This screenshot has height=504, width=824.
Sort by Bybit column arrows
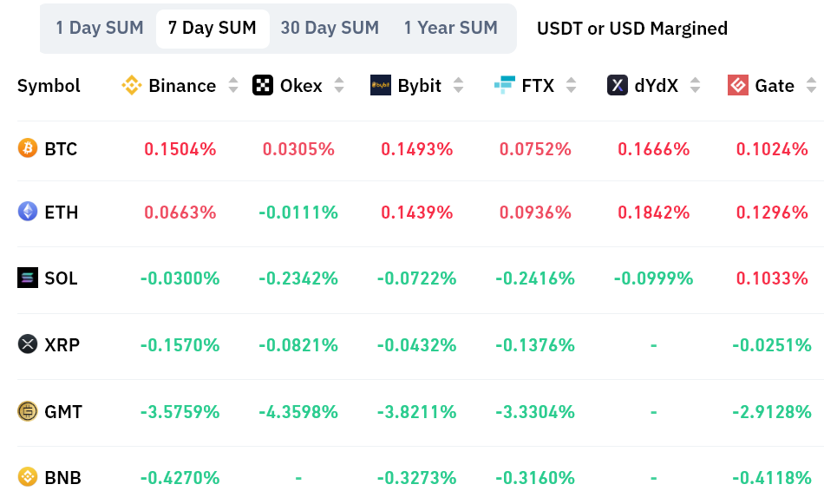click(x=459, y=85)
